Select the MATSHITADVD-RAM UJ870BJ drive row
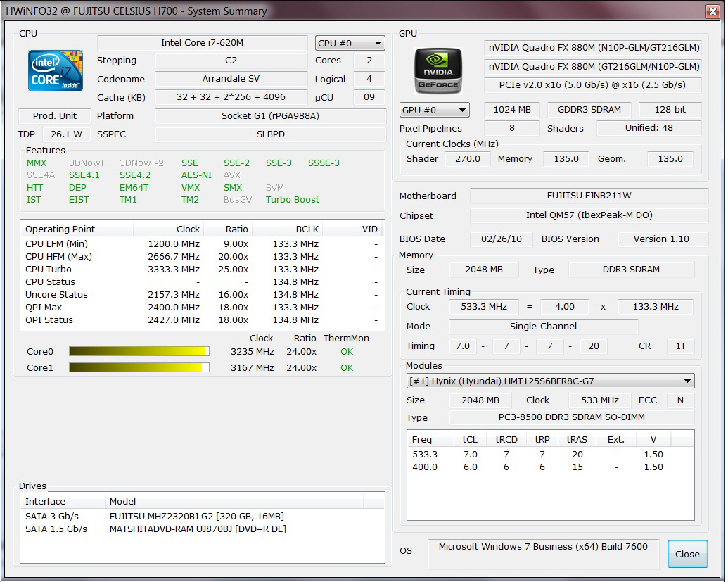Screen dimensions: 728x582 [x=203, y=529]
